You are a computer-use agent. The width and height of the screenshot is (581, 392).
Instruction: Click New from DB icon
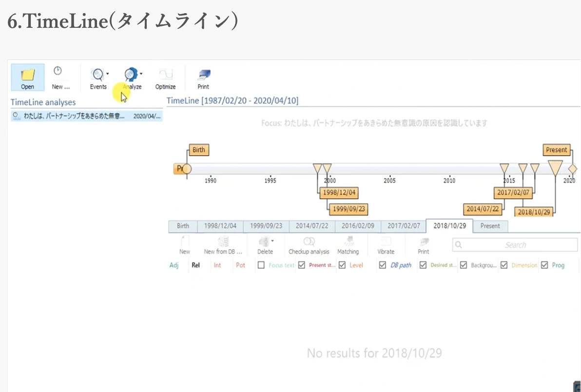(223, 241)
